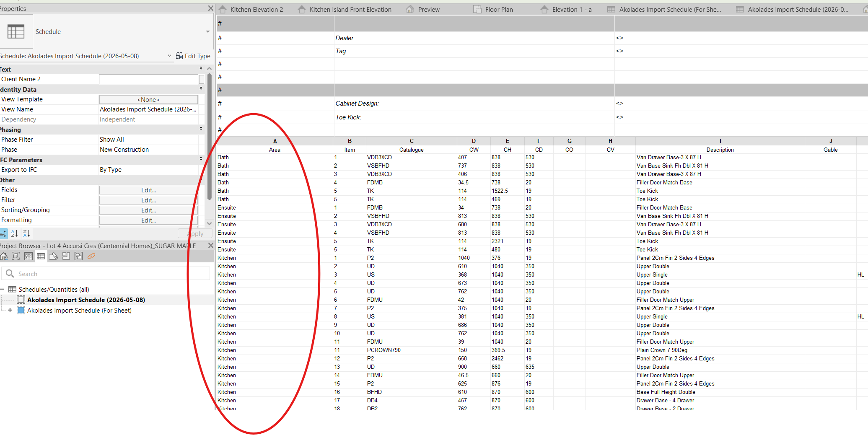Viewport: 868px width, 435px height.
Task: Show 3D views filter in Project Browser
Action: (x=16, y=256)
